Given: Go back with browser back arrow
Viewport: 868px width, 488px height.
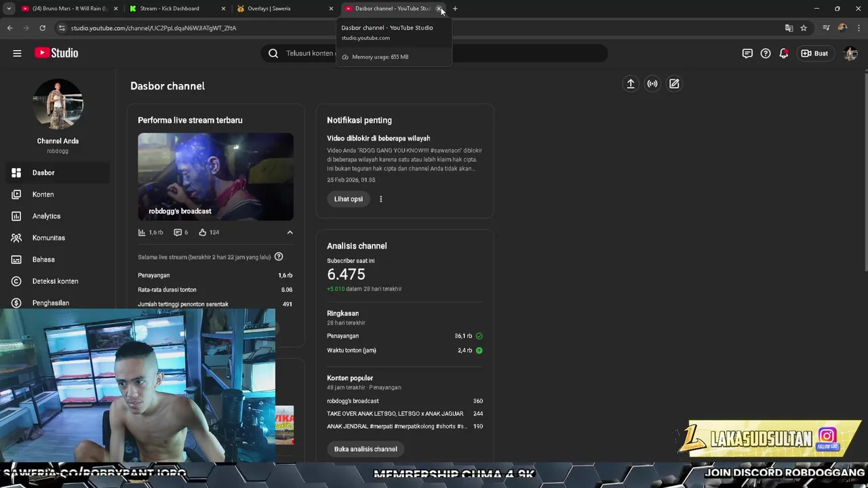Looking at the screenshot, I should (9, 28).
